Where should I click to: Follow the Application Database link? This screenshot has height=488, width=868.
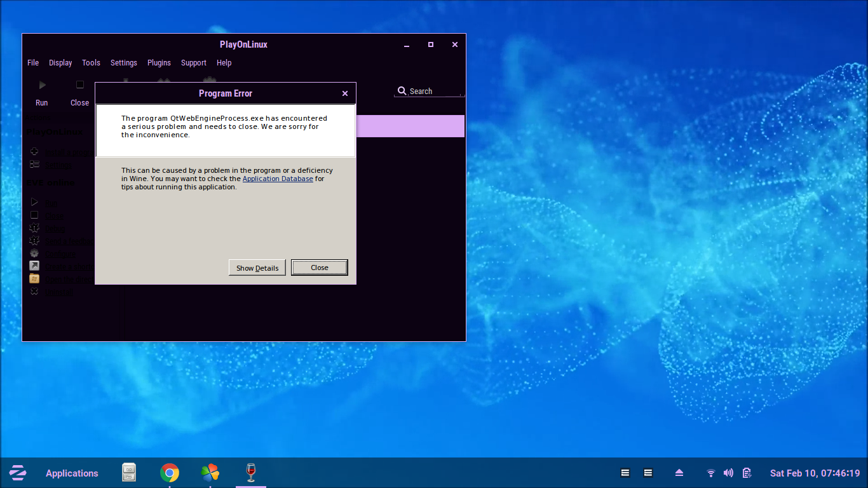(278, 179)
